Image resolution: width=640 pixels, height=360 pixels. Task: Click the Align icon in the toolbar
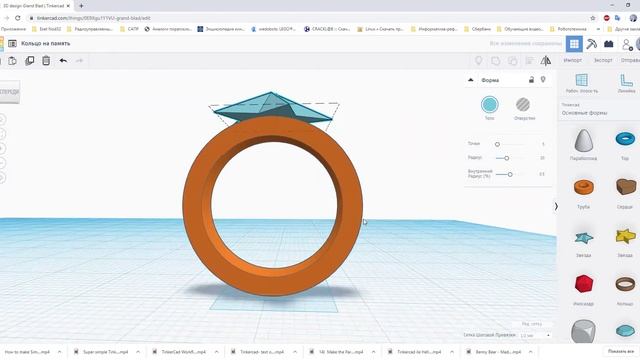529,61
